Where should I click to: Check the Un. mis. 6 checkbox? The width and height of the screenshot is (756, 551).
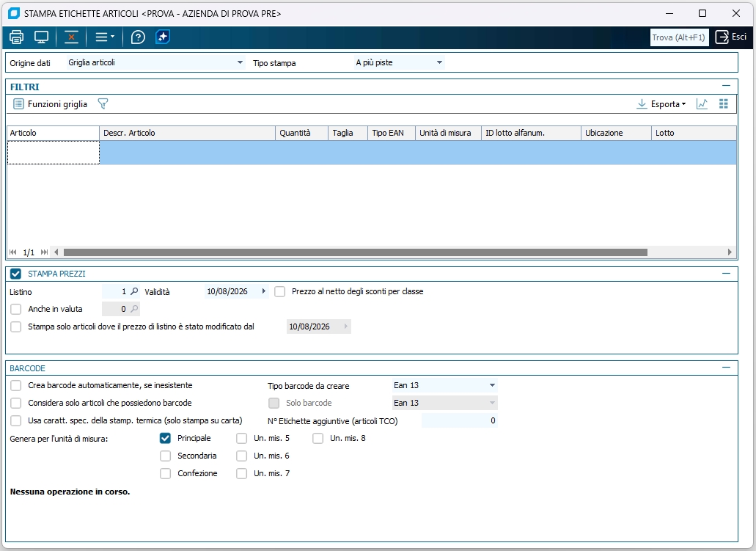click(241, 456)
